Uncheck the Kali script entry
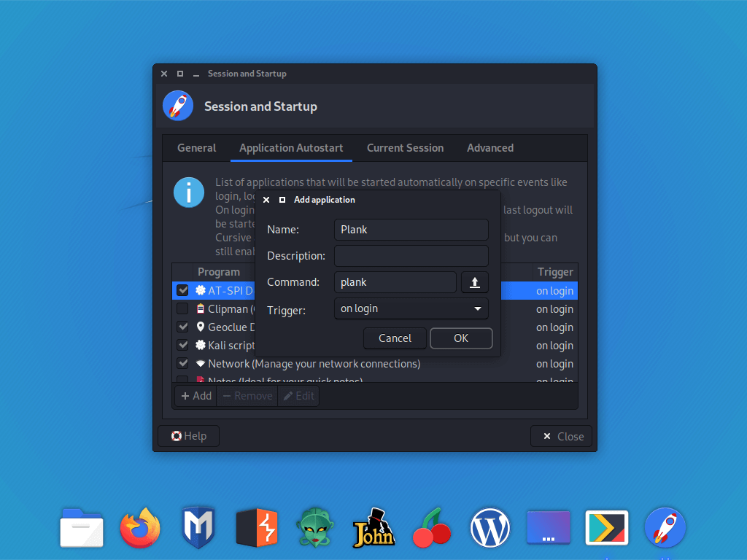The width and height of the screenshot is (747, 560). click(x=182, y=345)
